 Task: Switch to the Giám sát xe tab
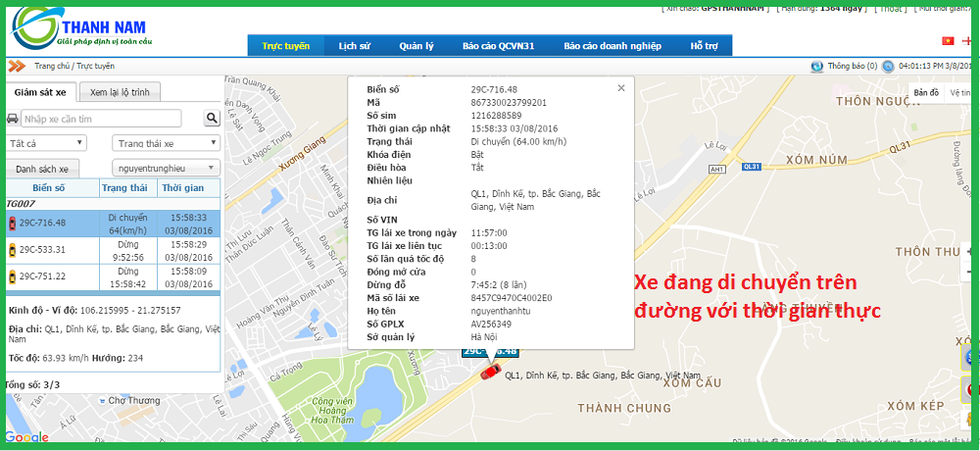(x=40, y=92)
